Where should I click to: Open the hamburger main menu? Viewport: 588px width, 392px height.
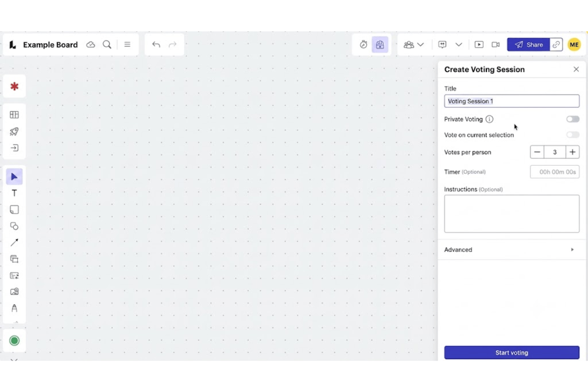[127, 44]
